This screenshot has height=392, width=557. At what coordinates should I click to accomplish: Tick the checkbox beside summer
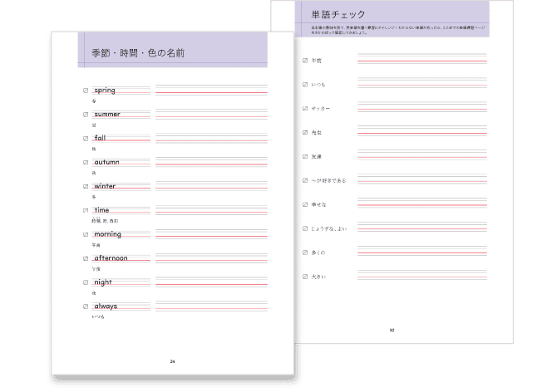click(86, 115)
